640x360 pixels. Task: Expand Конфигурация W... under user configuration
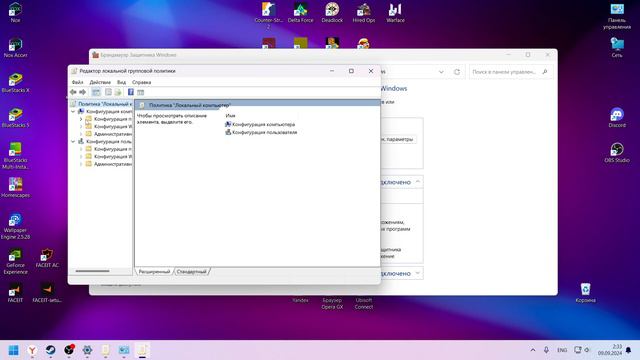[x=81, y=156]
